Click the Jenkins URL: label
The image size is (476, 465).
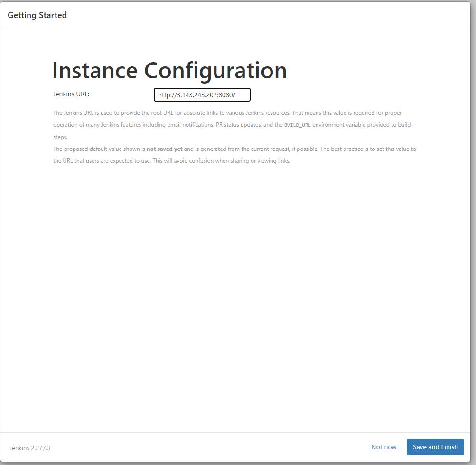71,94
